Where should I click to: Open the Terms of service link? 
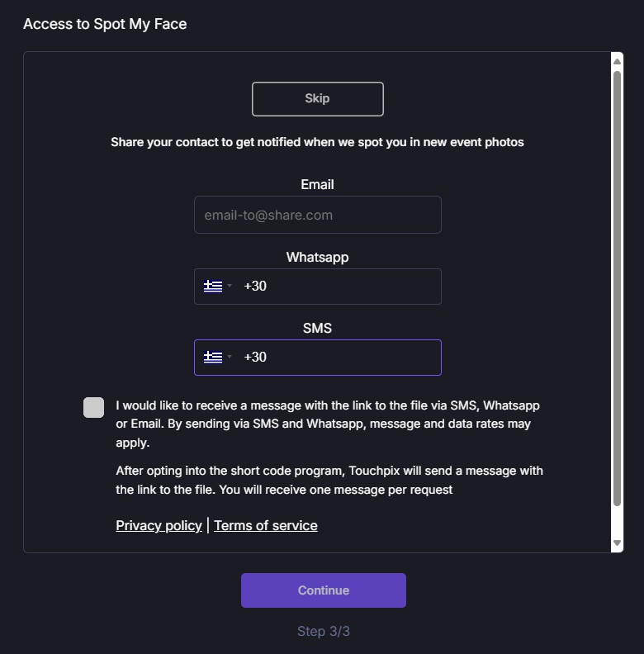click(x=265, y=525)
